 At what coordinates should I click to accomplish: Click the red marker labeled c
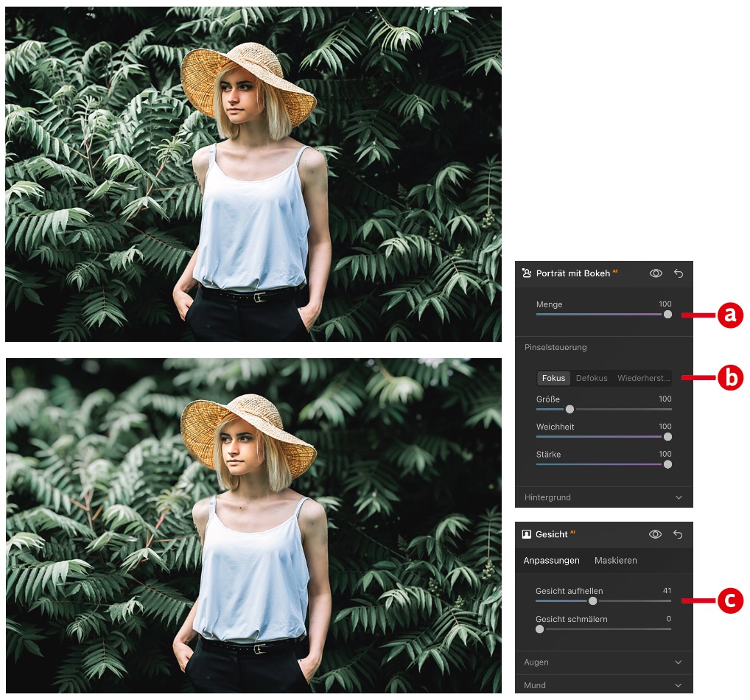(729, 601)
